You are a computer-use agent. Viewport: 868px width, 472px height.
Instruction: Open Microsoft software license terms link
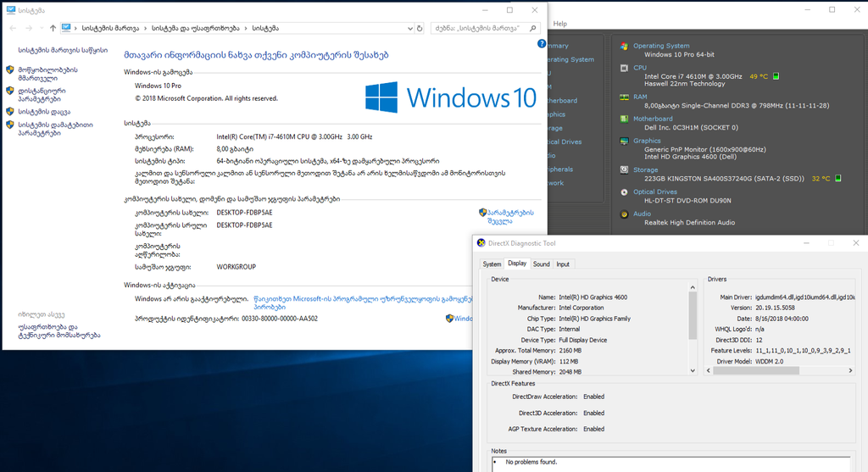363,303
